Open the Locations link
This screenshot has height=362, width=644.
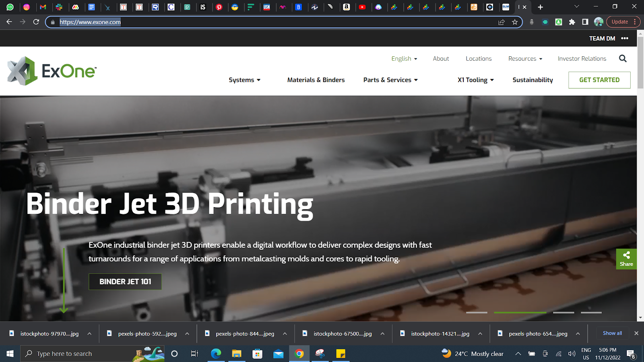point(479,59)
